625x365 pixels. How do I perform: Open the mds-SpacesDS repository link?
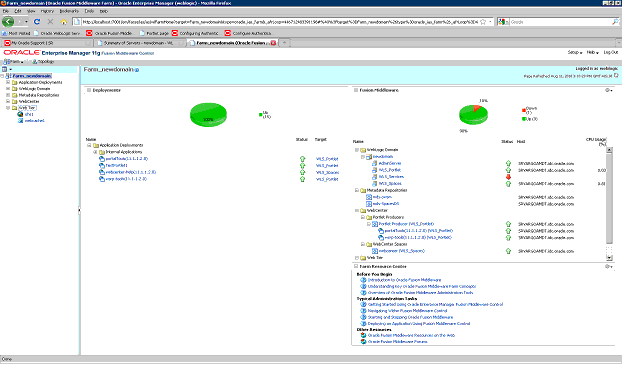pyautogui.click(x=386, y=204)
